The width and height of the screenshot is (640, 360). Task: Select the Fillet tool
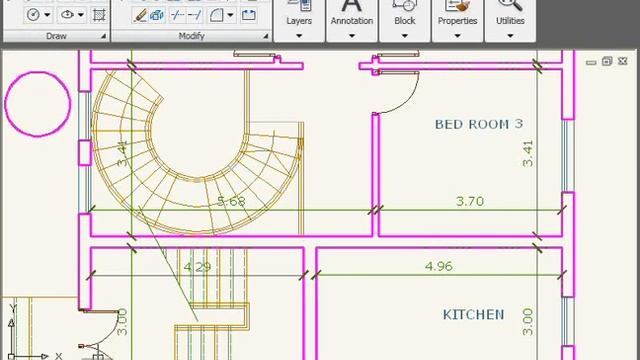tap(216, 15)
